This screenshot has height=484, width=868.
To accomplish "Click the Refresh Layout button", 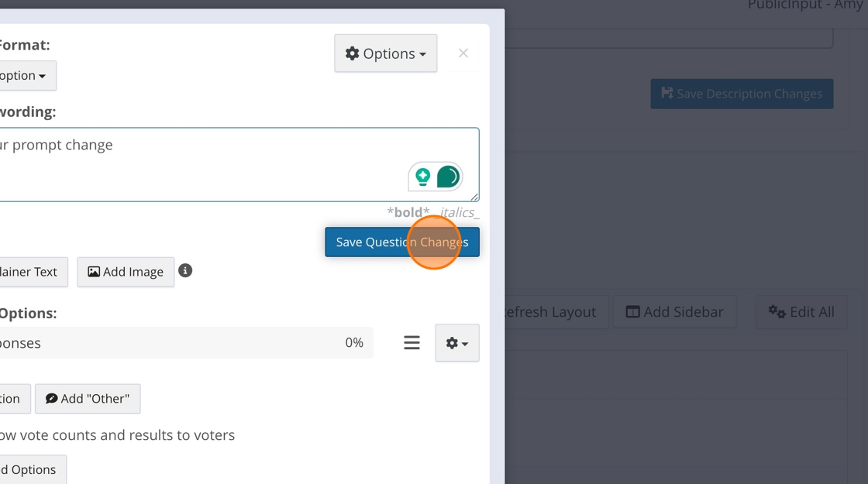I will click(552, 312).
